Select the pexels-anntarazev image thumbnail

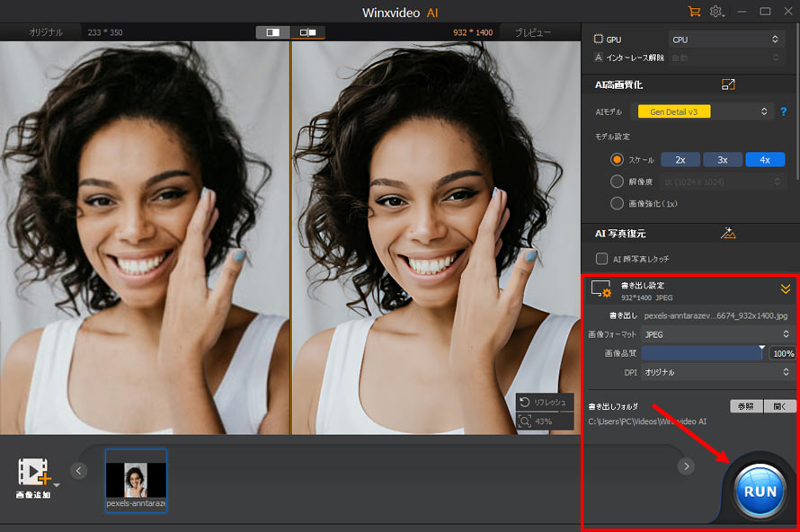pos(136,480)
